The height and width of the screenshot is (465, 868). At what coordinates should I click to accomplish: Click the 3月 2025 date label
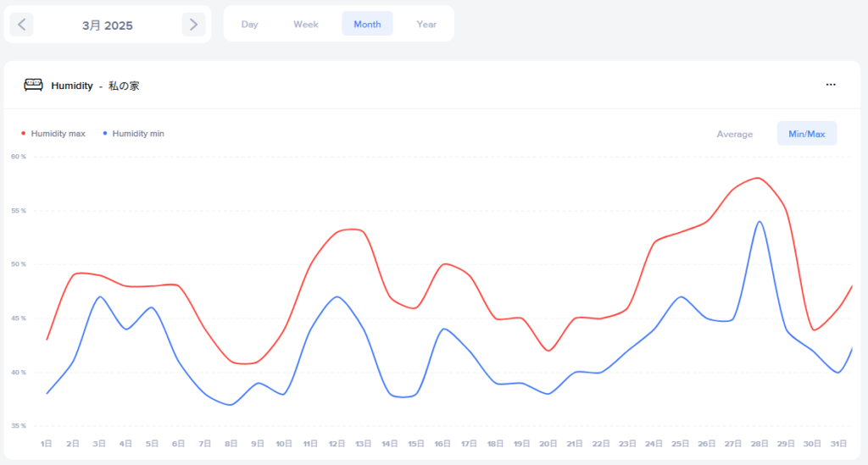[108, 25]
